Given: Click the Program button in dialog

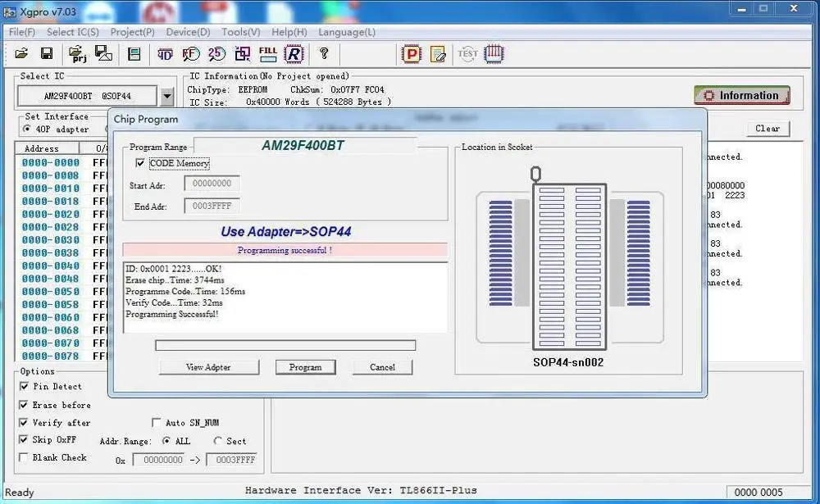Looking at the screenshot, I should (305, 367).
